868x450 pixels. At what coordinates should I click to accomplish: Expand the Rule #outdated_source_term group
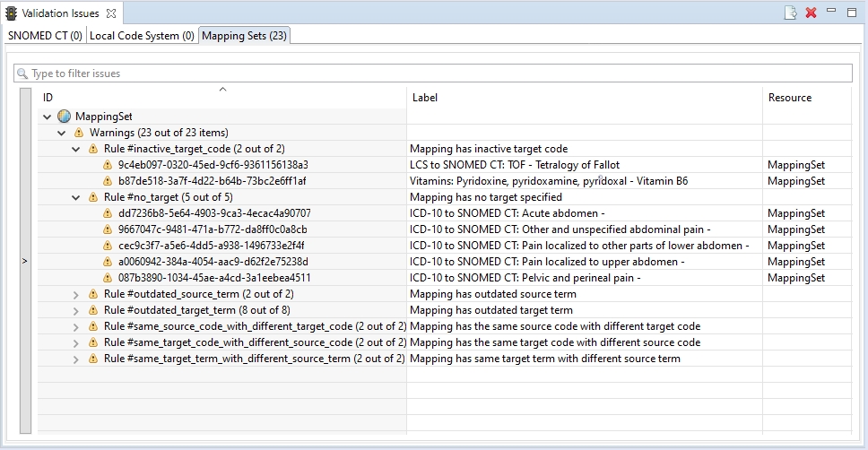click(x=76, y=294)
